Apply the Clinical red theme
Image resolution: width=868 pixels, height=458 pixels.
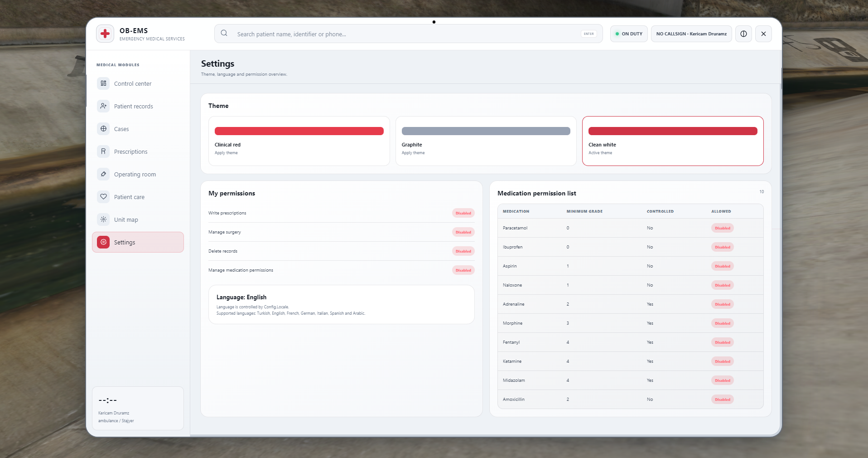click(299, 141)
